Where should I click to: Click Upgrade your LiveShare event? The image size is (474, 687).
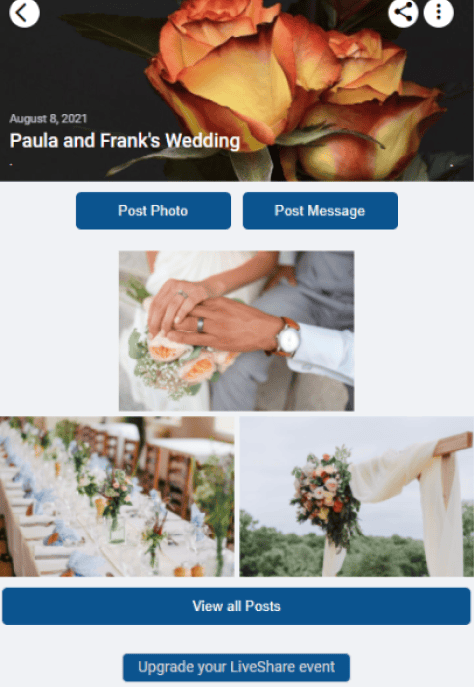236,667
